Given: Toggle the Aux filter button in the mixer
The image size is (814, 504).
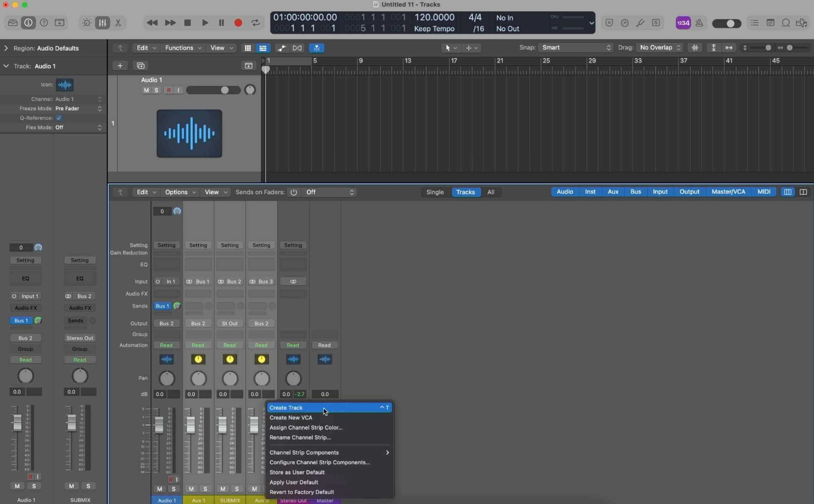Looking at the screenshot, I should pyautogui.click(x=613, y=192).
